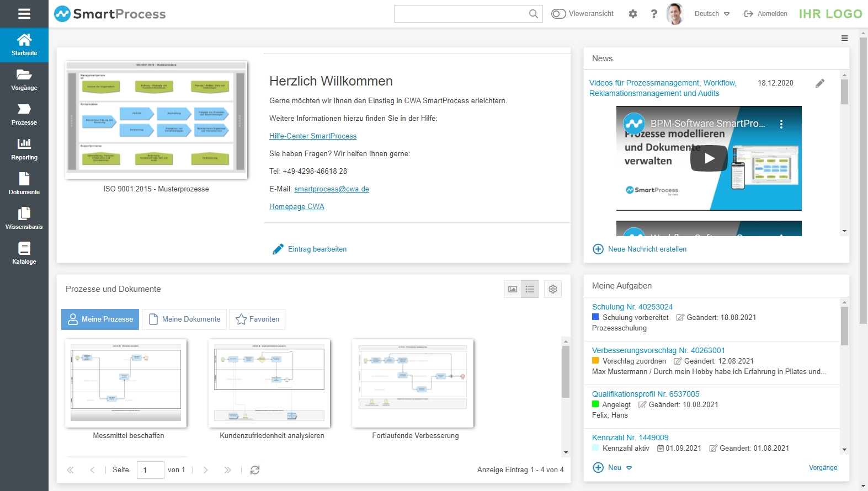Click Neue Nachricht erstellen
The image size is (868, 491).
640,249
